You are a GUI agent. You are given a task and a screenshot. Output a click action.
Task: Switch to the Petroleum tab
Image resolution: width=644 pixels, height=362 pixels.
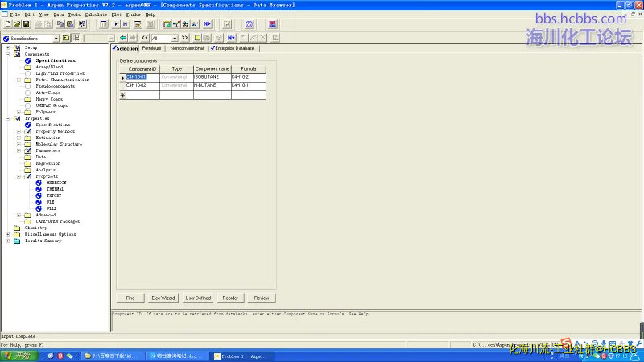(x=151, y=48)
